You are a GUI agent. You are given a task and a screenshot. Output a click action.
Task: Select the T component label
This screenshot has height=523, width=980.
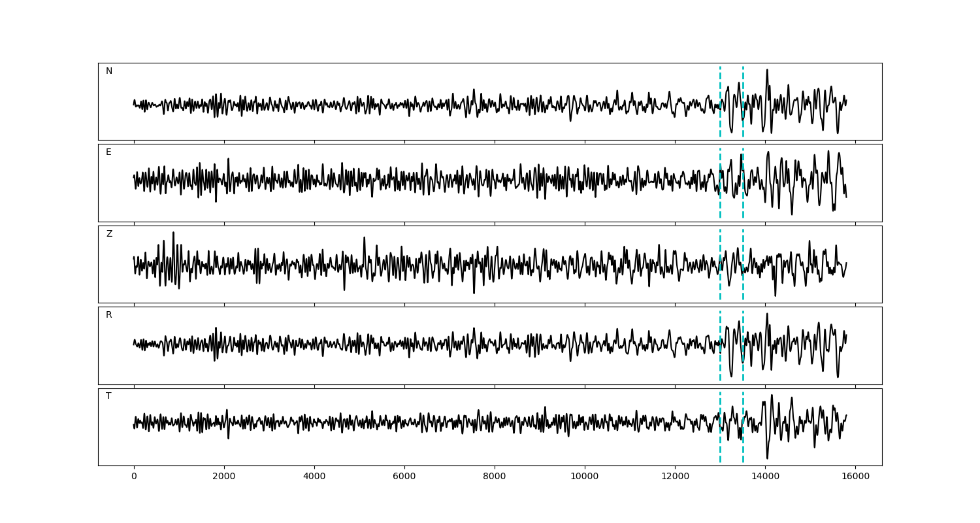(108, 396)
